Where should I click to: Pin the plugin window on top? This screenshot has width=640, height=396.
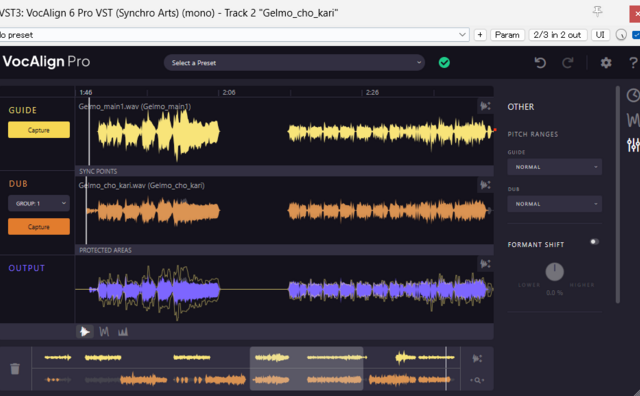[598, 11]
